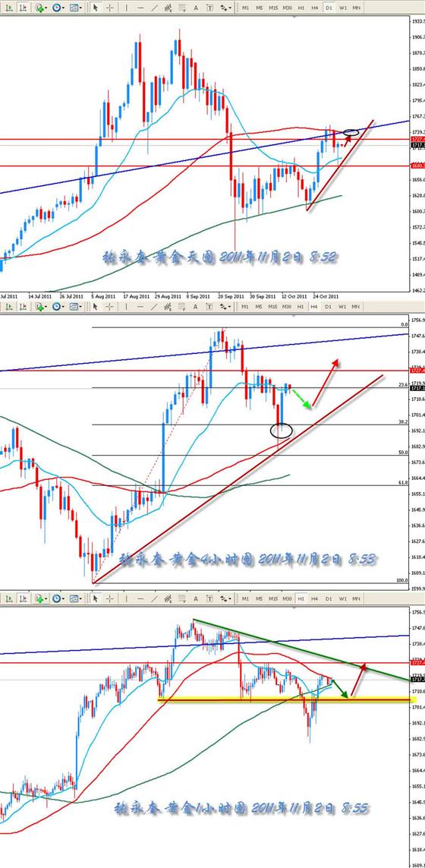Pick the horizontal line tool on daily chart toolbar
The height and width of the screenshot is (868, 425).
(140, 8)
